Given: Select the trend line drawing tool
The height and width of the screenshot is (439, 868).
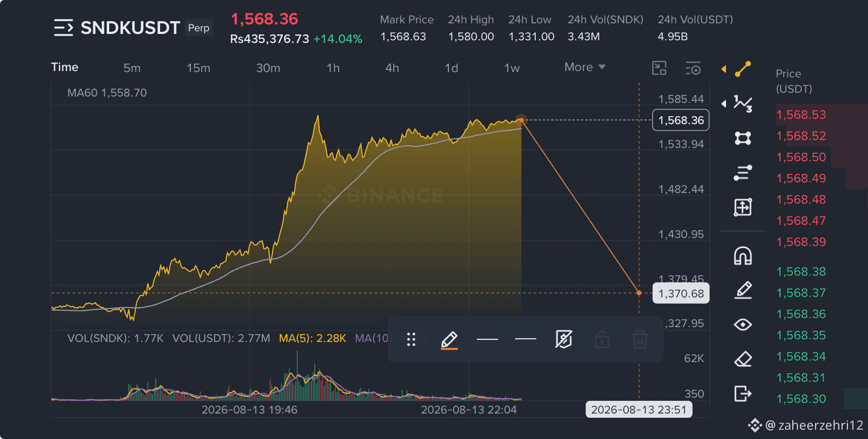Looking at the screenshot, I should coord(743,69).
